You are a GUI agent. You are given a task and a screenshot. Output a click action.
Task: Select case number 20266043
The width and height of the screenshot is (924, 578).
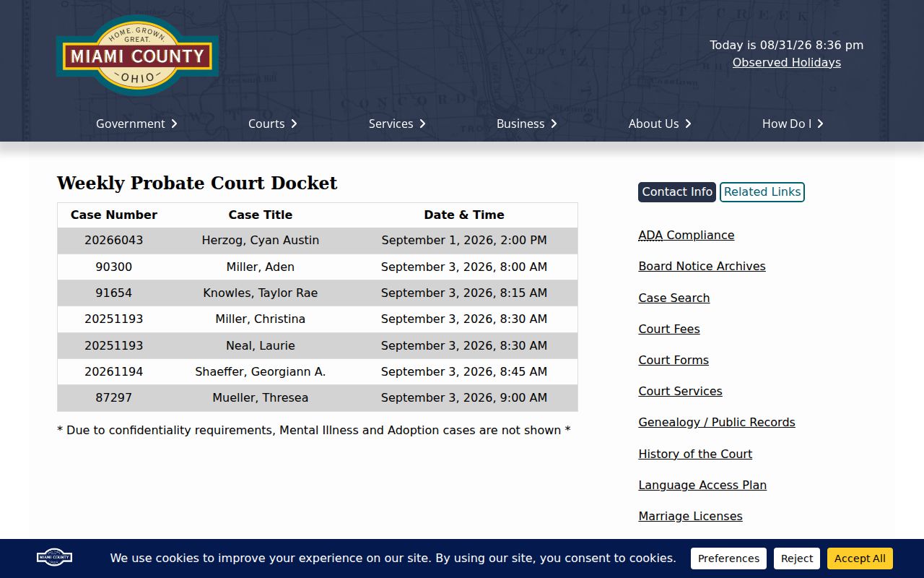click(x=114, y=240)
